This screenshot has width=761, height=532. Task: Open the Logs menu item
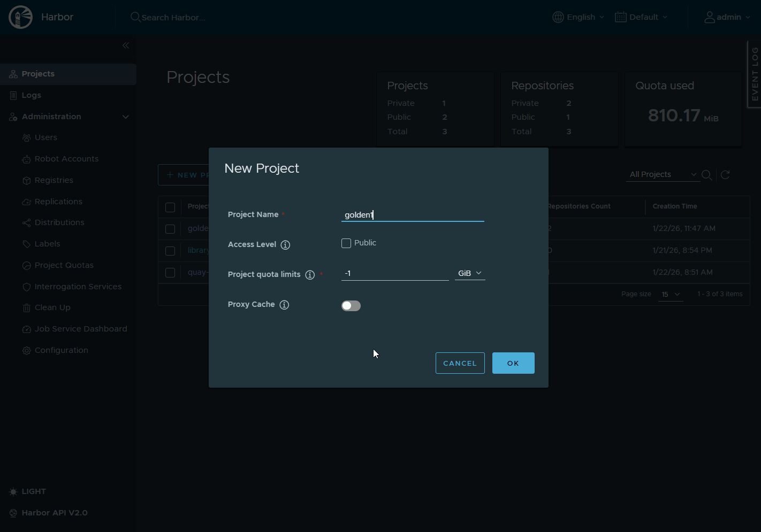(31, 95)
